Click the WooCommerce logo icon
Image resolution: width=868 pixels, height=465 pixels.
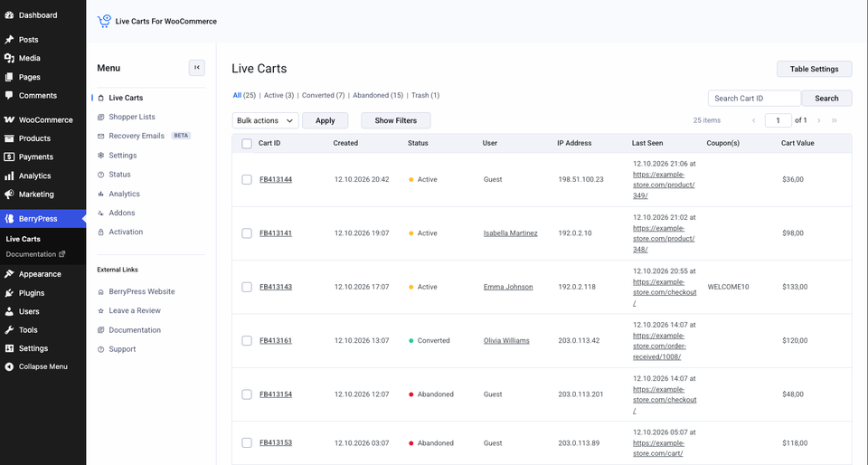pos(9,119)
